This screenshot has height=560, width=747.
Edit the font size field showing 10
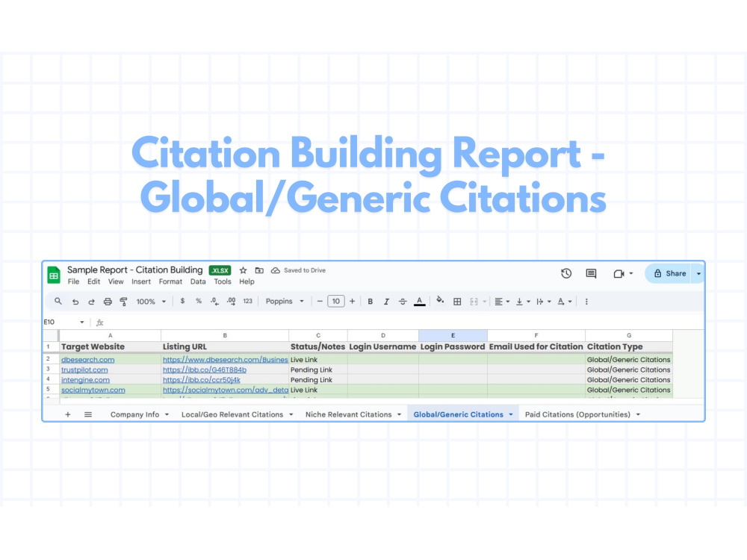point(336,302)
